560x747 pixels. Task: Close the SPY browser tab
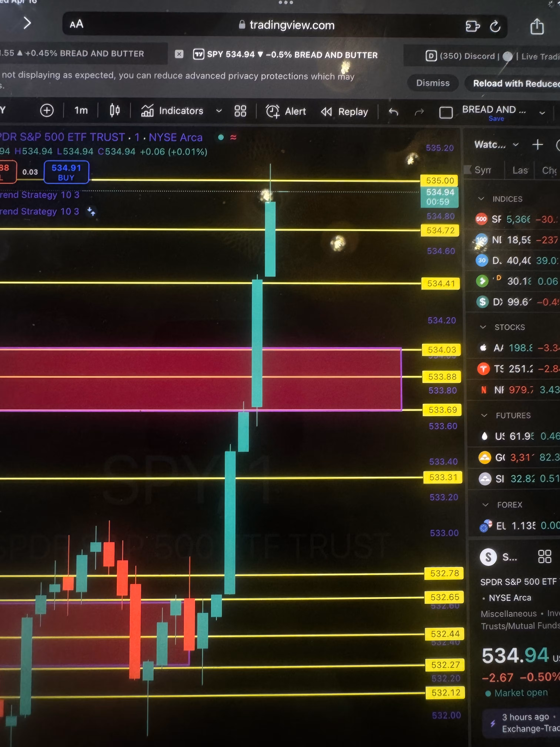tap(179, 54)
